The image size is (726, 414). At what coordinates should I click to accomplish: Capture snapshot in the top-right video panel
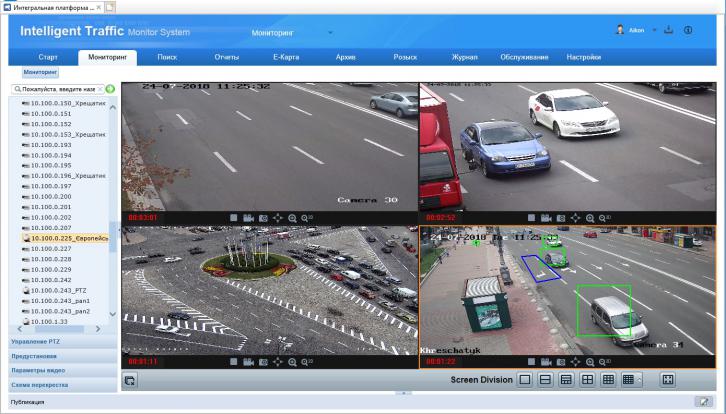(561, 217)
